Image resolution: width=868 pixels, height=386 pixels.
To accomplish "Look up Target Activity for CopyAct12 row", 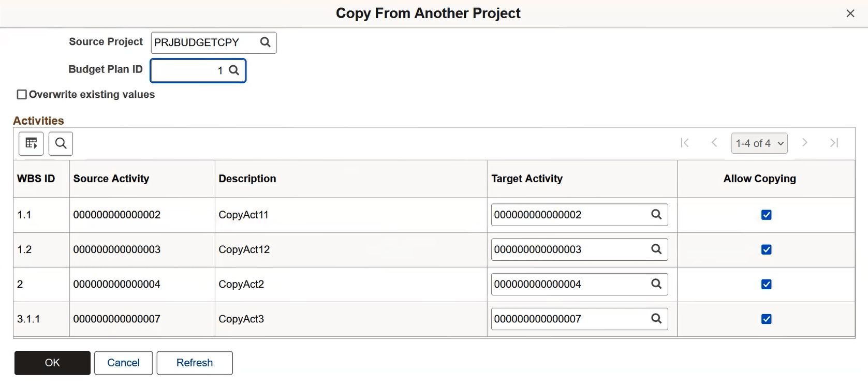I will pyautogui.click(x=656, y=249).
